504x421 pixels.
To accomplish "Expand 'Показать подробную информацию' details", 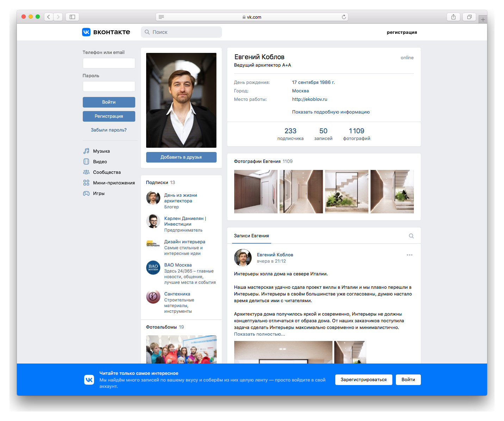I will (331, 112).
